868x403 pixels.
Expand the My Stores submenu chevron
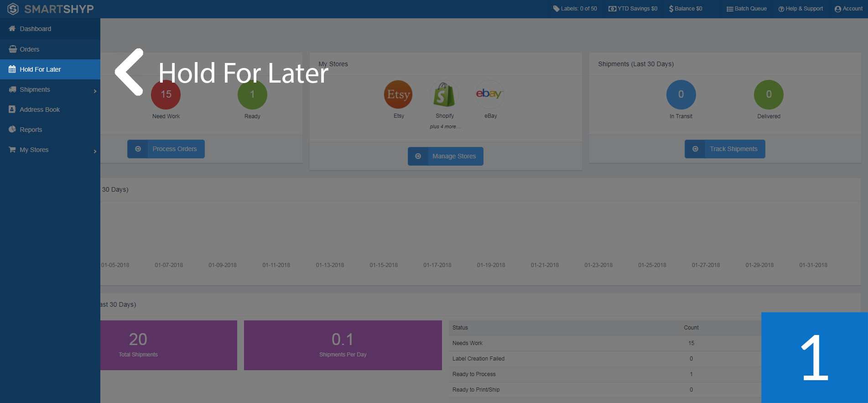[95, 152]
